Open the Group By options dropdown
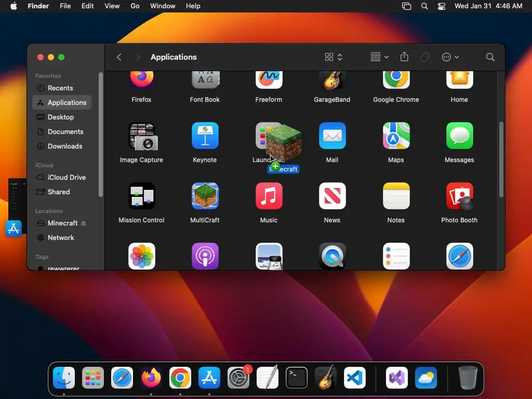The width and height of the screenshot is (532, 399). [379, 57]
